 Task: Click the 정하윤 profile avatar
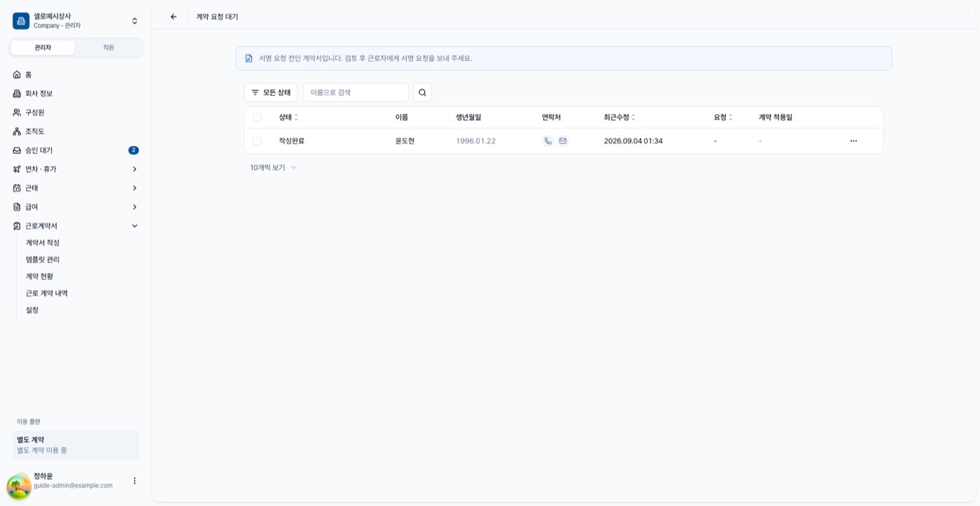coord(19,486)
